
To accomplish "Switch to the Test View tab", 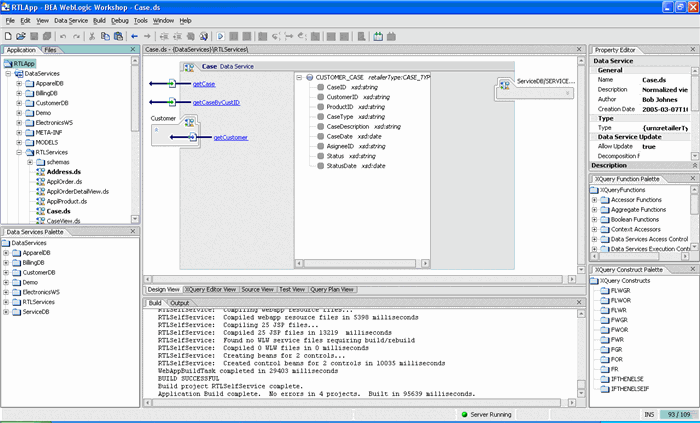I will click(292, 290).
